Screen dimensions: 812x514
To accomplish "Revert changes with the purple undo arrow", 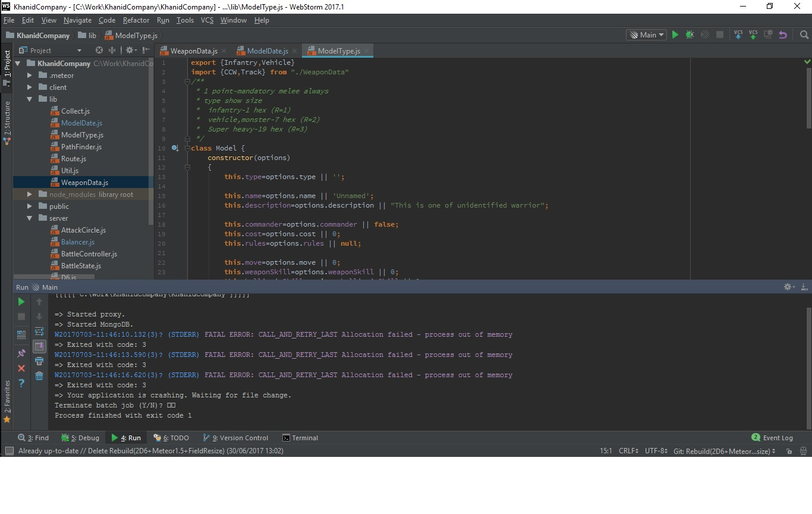I will click(x=783, y=35).
